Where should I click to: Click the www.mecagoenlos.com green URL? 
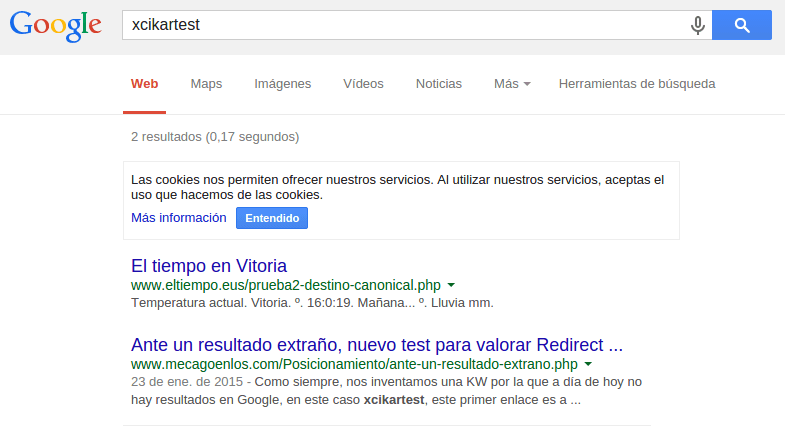(354, 364)
